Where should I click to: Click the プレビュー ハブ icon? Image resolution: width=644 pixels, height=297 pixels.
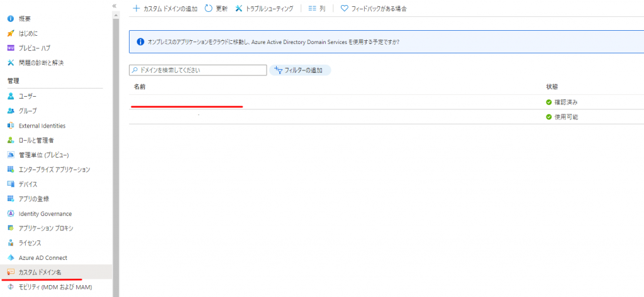tap(11, 48)
